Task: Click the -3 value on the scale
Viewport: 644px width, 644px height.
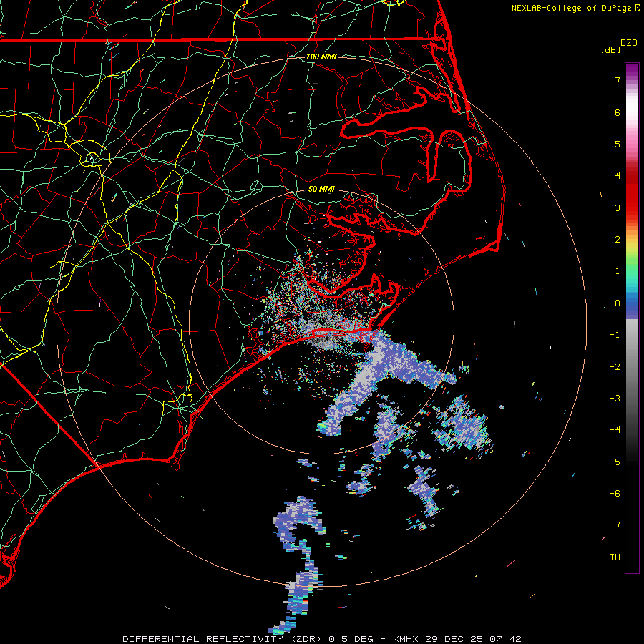Action: 615,399
